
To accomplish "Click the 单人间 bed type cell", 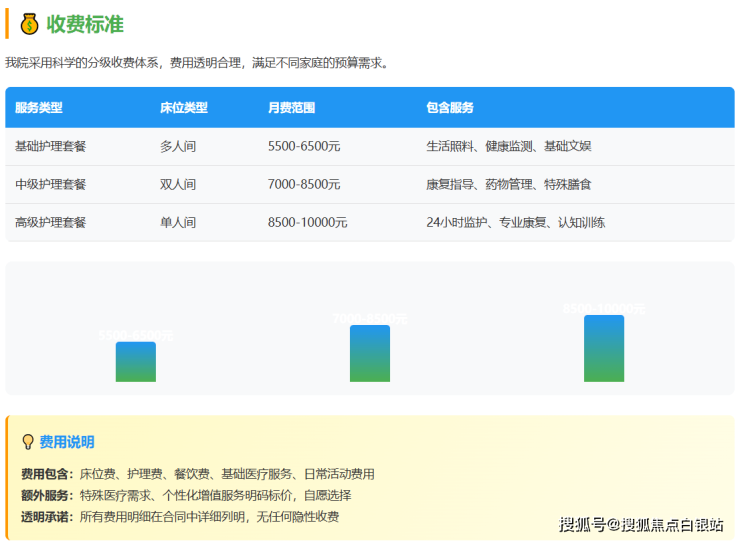I will pos(178,223).
